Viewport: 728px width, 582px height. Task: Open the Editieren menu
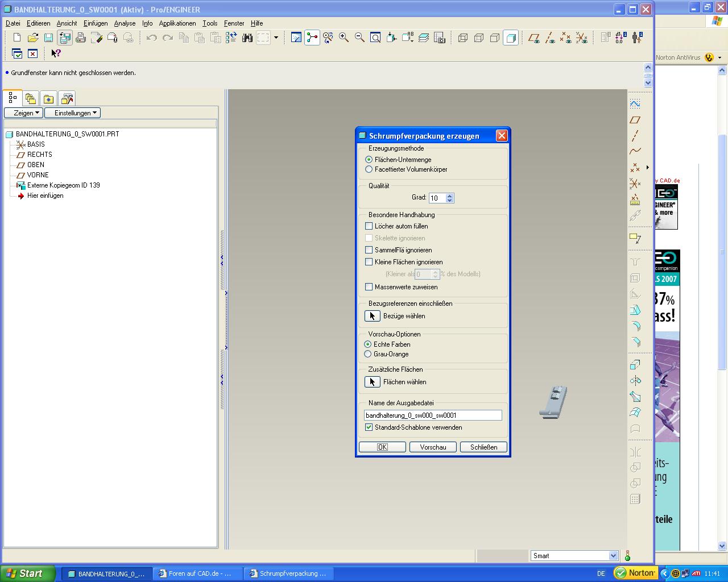(38, 23)
